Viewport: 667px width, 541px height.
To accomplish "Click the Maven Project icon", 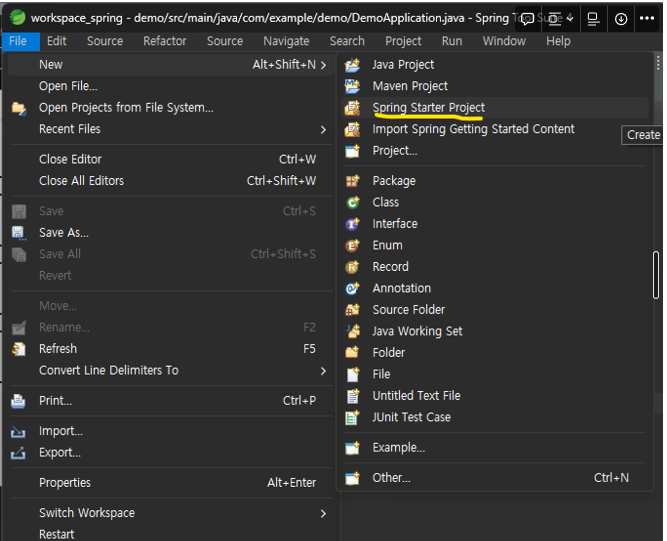I will click(x=352, y=86).
